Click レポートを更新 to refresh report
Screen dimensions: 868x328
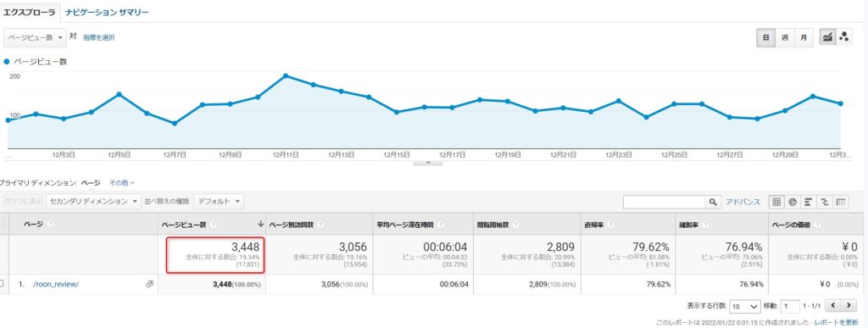(x=836, y=322)
